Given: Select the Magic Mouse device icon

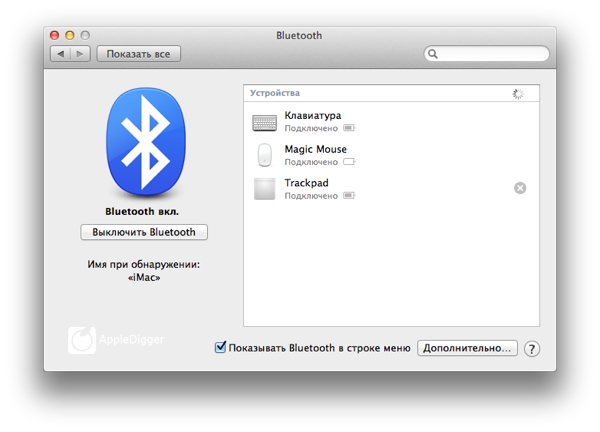Looking at the screenshot, I should (x=265, y=155).
